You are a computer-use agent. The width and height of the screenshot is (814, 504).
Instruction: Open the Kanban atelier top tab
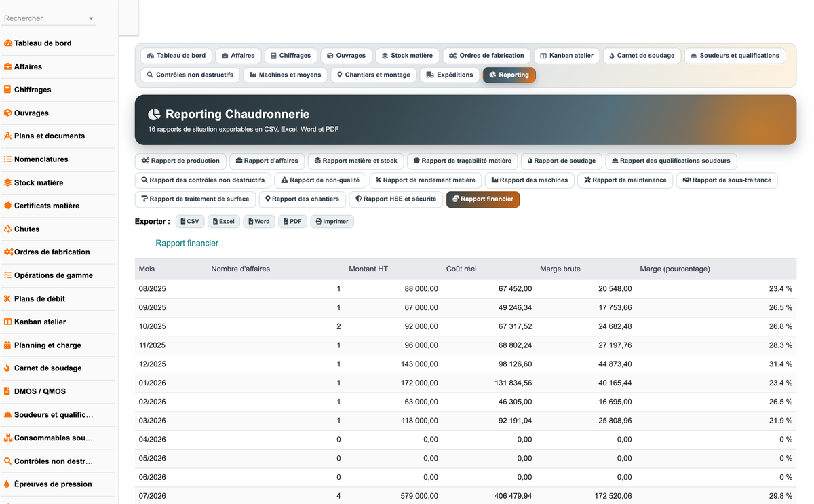(567, 56)
